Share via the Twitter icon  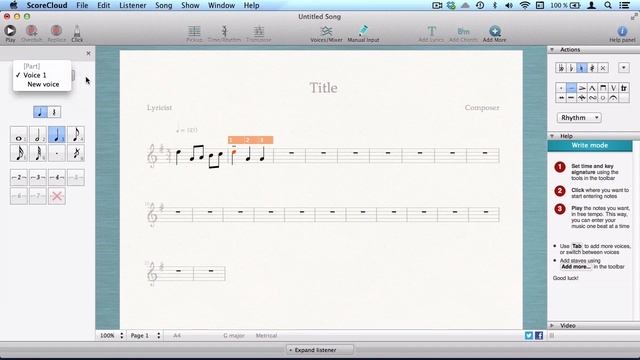(x=529, y=335)
